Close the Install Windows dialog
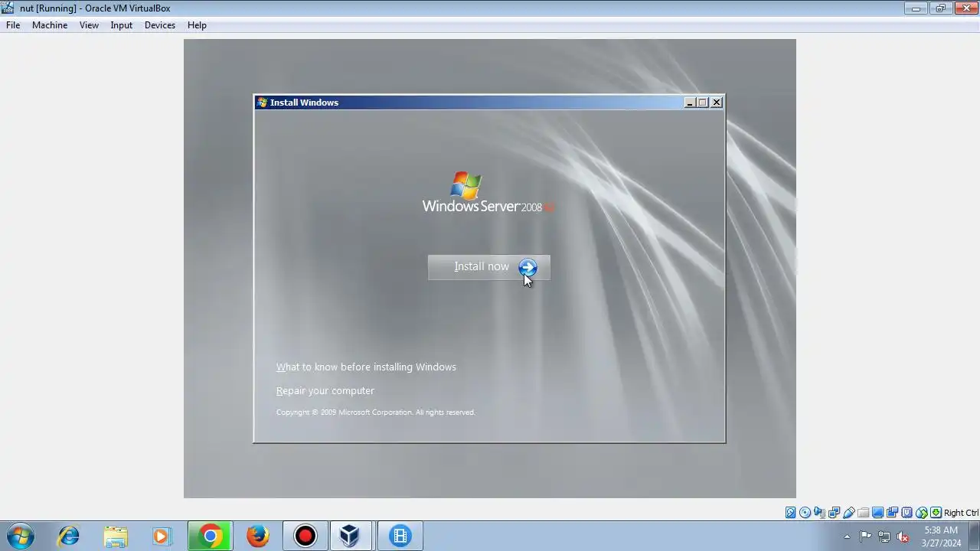This screenshot has width=980, height=551. click(x=717, y=103)
